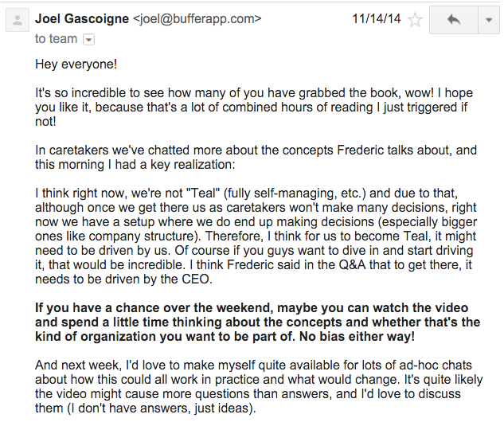Click the 'Hey everyone!' greeting line
Viewport: 504px width, 426px height.
[x=76, y=64]
